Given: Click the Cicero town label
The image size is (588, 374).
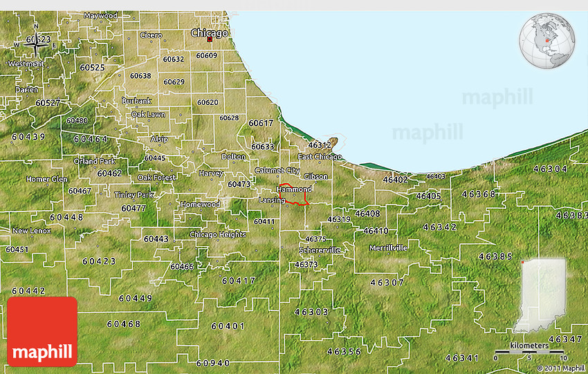Looking at the screenshot, I should point(151,35).
